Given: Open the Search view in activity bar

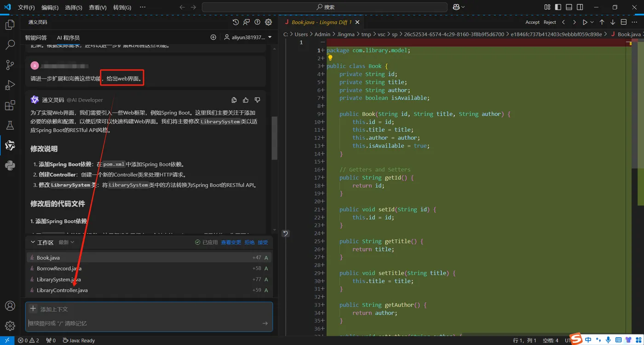Looking at the screenshot, I should pos(10,45).
